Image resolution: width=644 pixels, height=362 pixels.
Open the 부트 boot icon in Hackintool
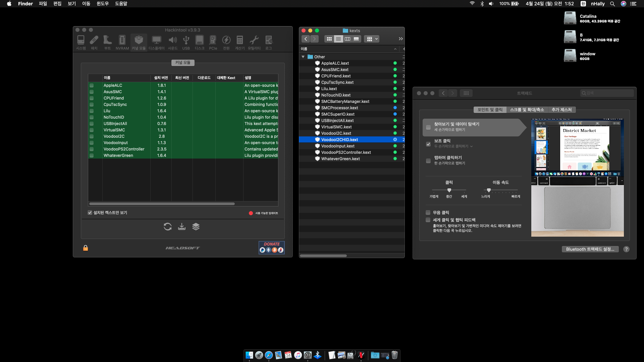tap(107, 43)
